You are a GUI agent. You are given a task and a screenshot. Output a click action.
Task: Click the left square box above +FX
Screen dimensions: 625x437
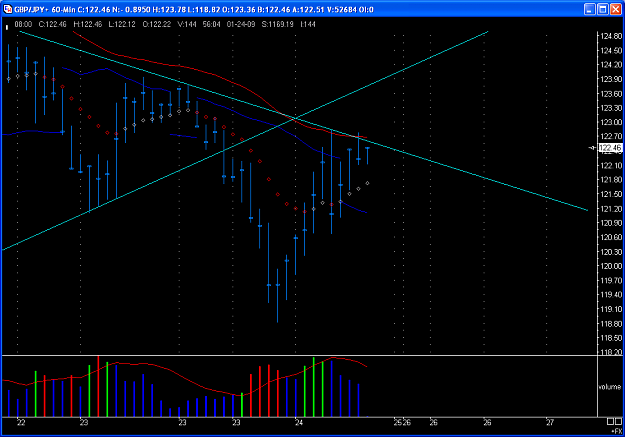pyautogui.click(x=610, y=422)
